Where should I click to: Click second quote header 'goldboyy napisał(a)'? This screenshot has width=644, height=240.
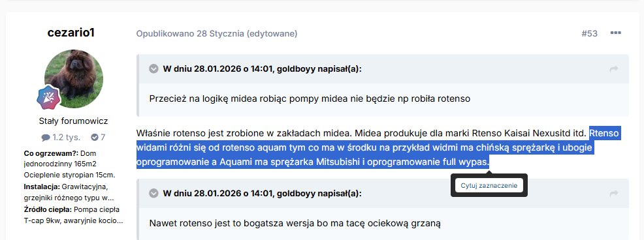[319, 193]
